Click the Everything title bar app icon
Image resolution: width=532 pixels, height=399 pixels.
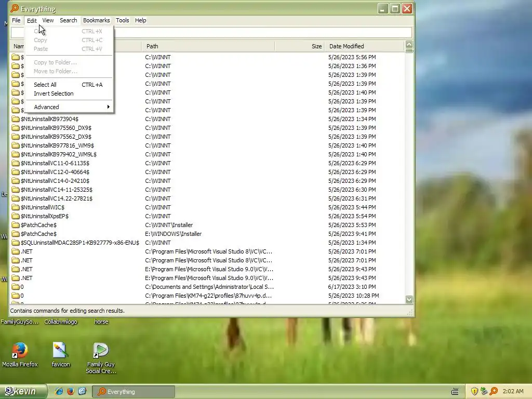(15, 8)
